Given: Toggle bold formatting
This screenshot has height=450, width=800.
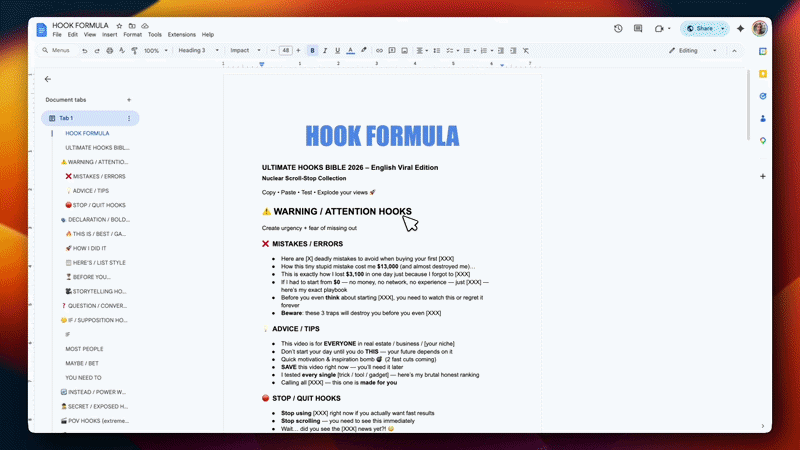Looking at the screenshot, I should click(312, 50).
